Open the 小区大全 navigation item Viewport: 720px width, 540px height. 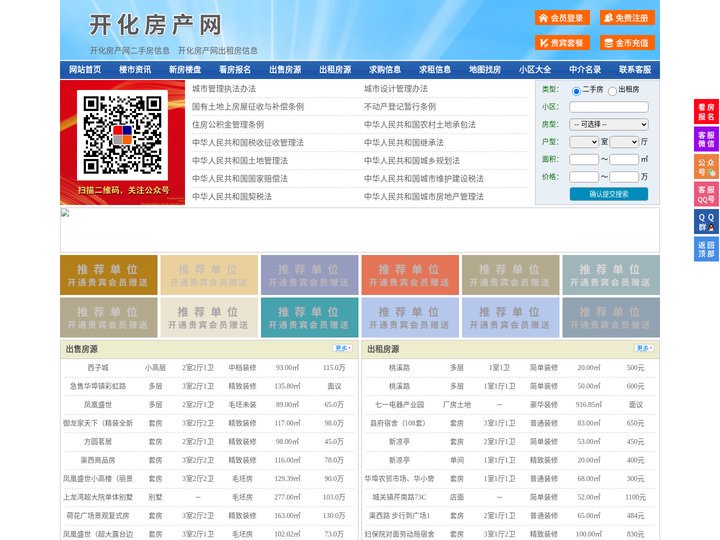(535, 70)
